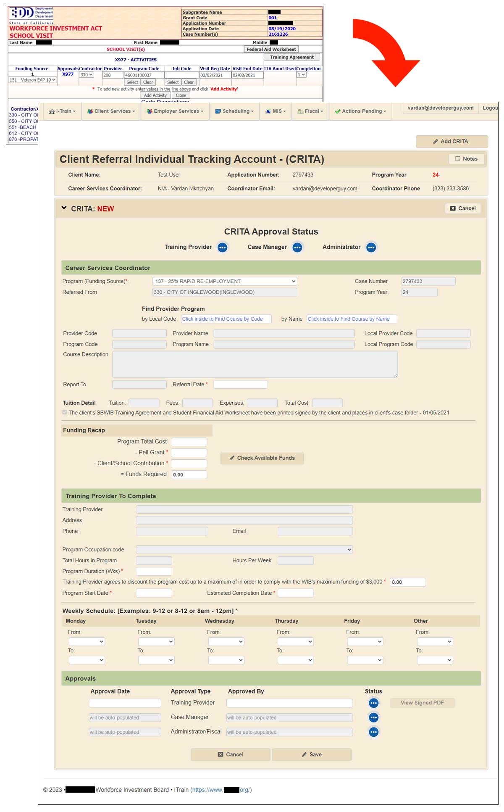Click status icon in Administrator/Fiscal approvals row
504x812 pixels.
tap(373, 732)
